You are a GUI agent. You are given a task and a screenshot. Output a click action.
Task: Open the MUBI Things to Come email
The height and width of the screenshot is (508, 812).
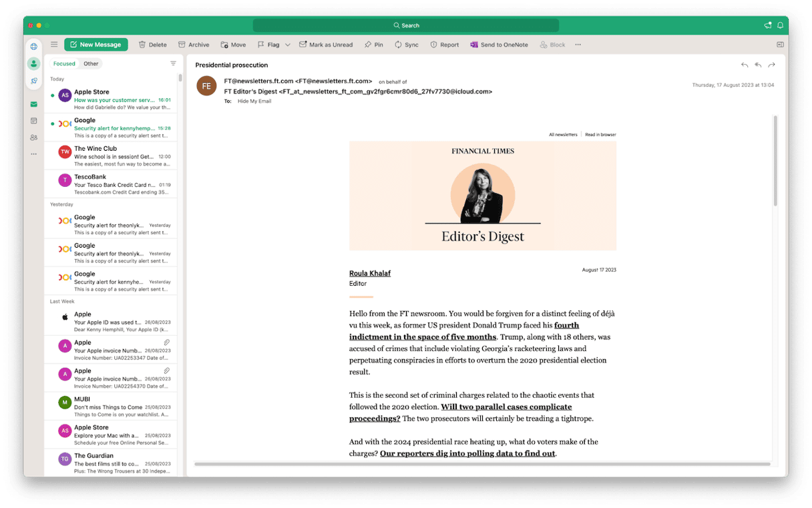coord(111,406)
